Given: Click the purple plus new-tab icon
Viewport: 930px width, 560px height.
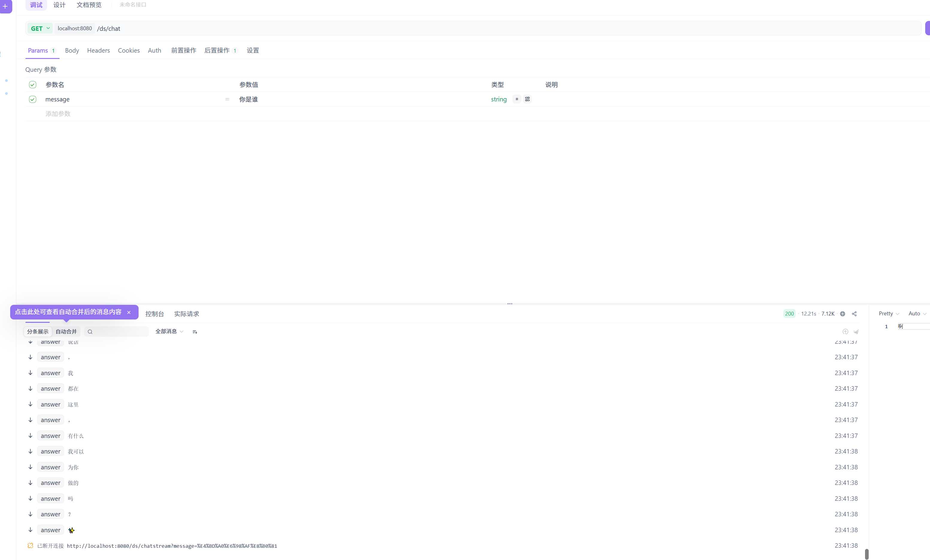Looking at the screenshot, I should (5, 6).
